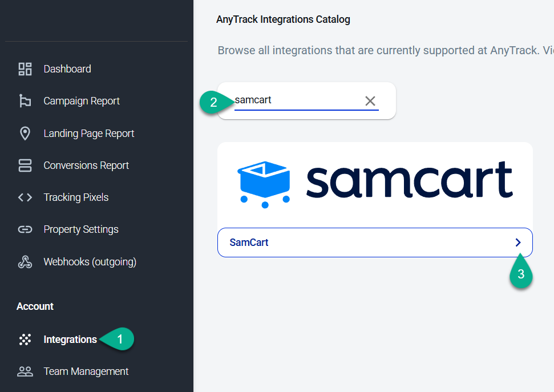Click the Property Settings link icon
554x392 pixels.
coord(25,229)
